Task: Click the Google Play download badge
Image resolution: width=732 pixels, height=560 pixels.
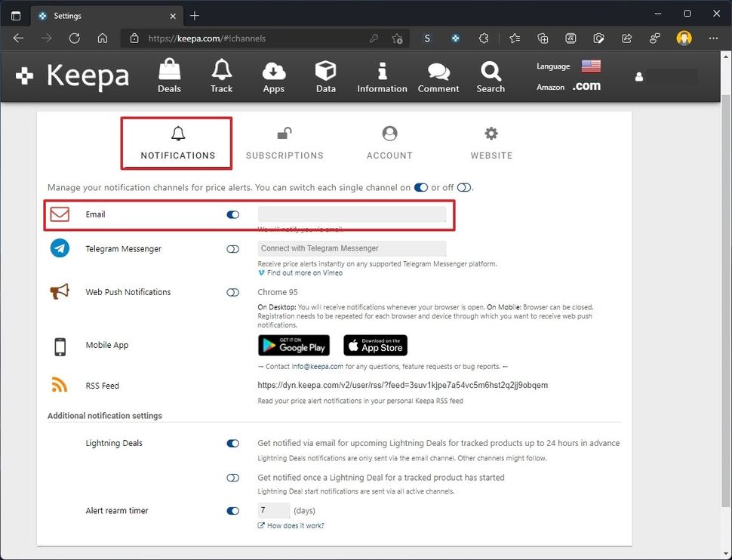Action: [294, 345]
